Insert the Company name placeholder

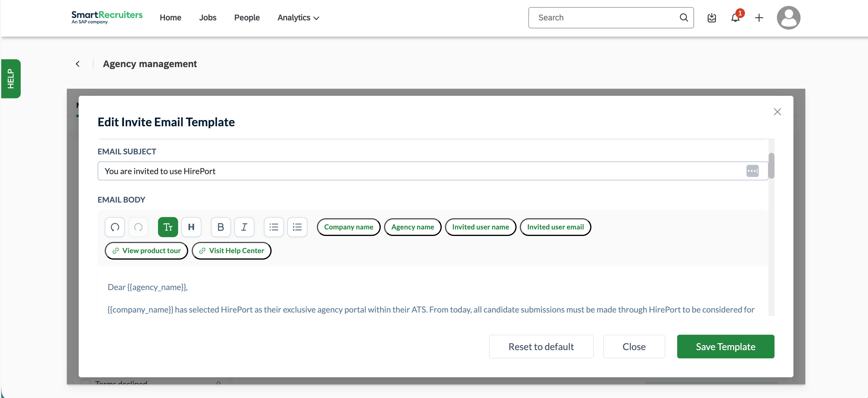[x=349, y=227]
